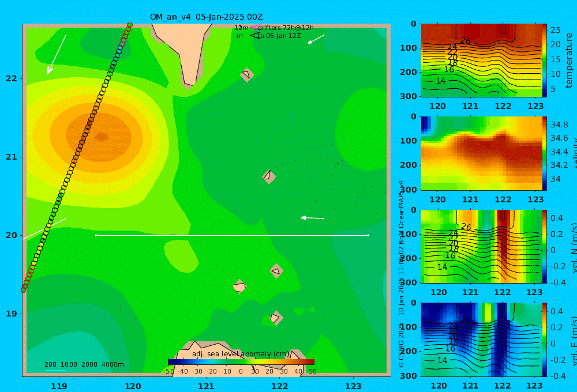Click the sea level anomaly colorbar
Viewport: 577px width, 392px height.
241,361
